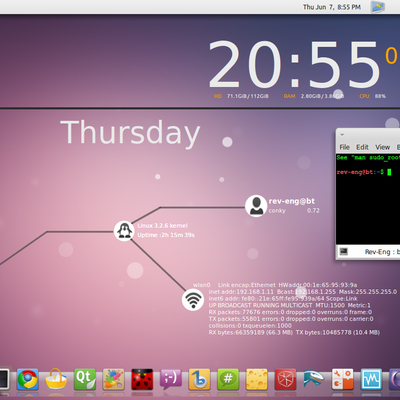This screenshot has height=400, width=400.
Task: Click the RAM usage "2.80GiB" value
Action: click(310, 96)
